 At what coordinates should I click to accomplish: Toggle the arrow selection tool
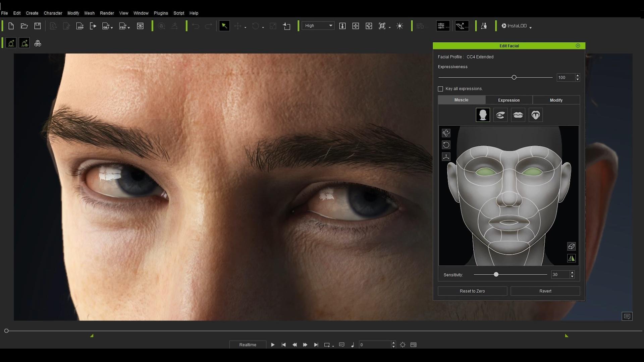point(224,26)
